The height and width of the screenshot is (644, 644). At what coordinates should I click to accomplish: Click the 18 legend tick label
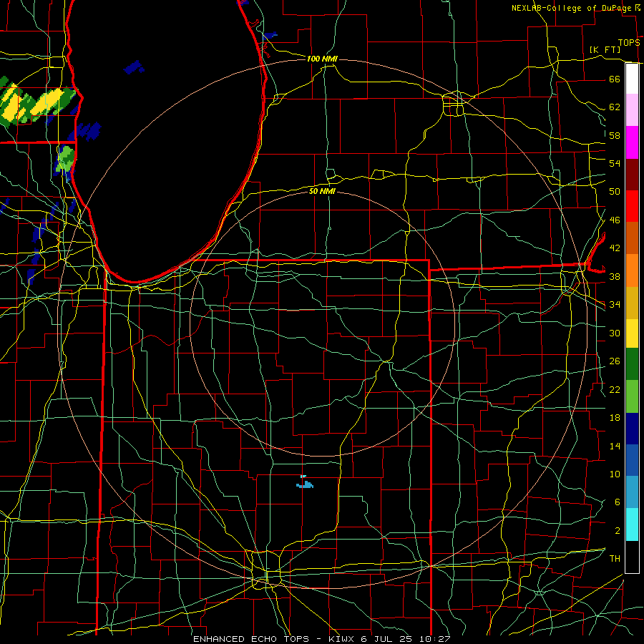[615, 418]
